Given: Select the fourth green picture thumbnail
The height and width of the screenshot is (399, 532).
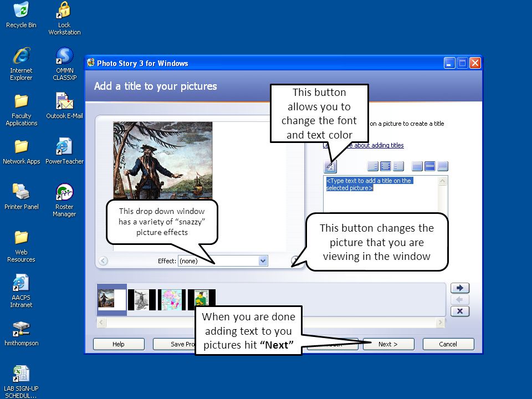Looking at the screenshot, I should (x=202, y=297).
